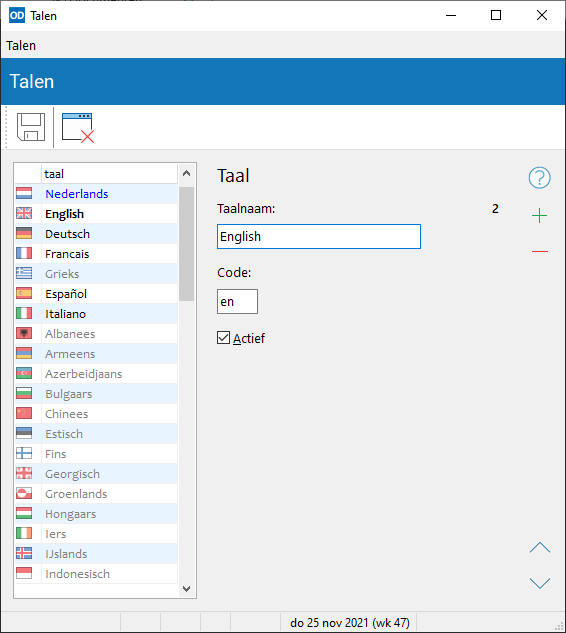Click the Code field containing en
This screenshot has height=633, width=566.
(237, 302)
